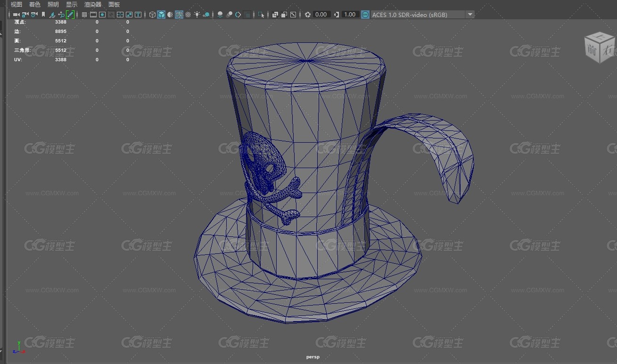Click the Exposure aperture icon
This screenshot has width=617, height=364.
pyautogui.click(x=308, y=15)
